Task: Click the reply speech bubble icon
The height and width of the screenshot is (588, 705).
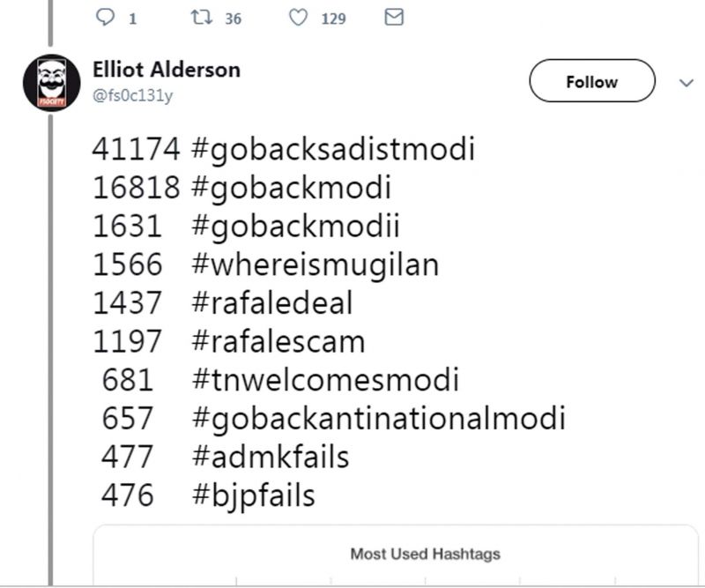Action: coord(105,17)
